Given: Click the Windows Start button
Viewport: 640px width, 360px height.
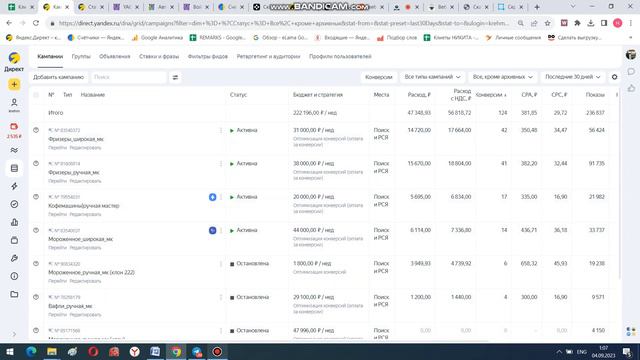Looking at the screenshot, I should click(10, 351).
